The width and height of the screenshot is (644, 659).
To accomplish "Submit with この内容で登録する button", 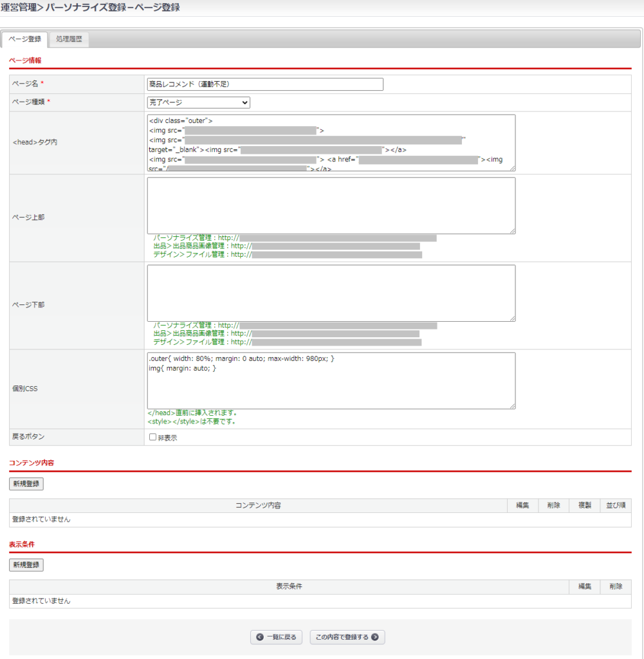I will (347, 637).
